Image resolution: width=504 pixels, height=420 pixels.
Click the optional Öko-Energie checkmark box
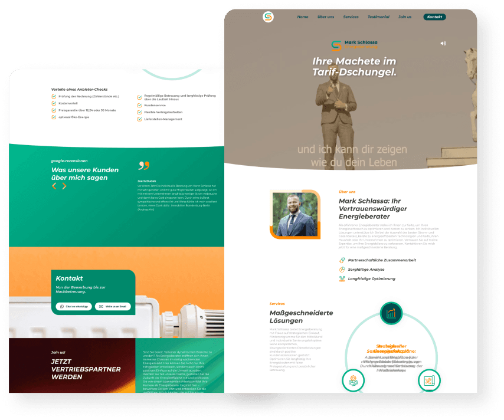(54, 117)
